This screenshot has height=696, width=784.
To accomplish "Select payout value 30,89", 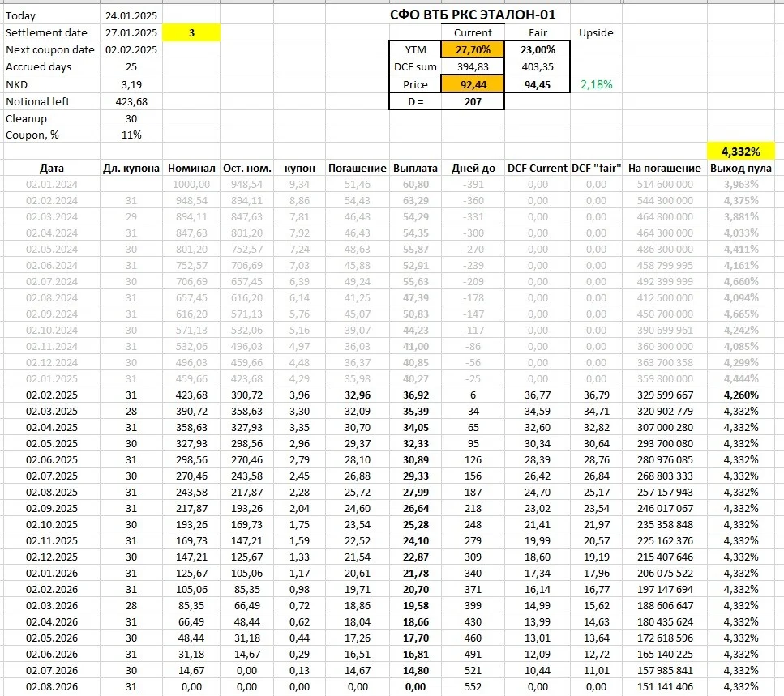I will click(x=416, y=459).
